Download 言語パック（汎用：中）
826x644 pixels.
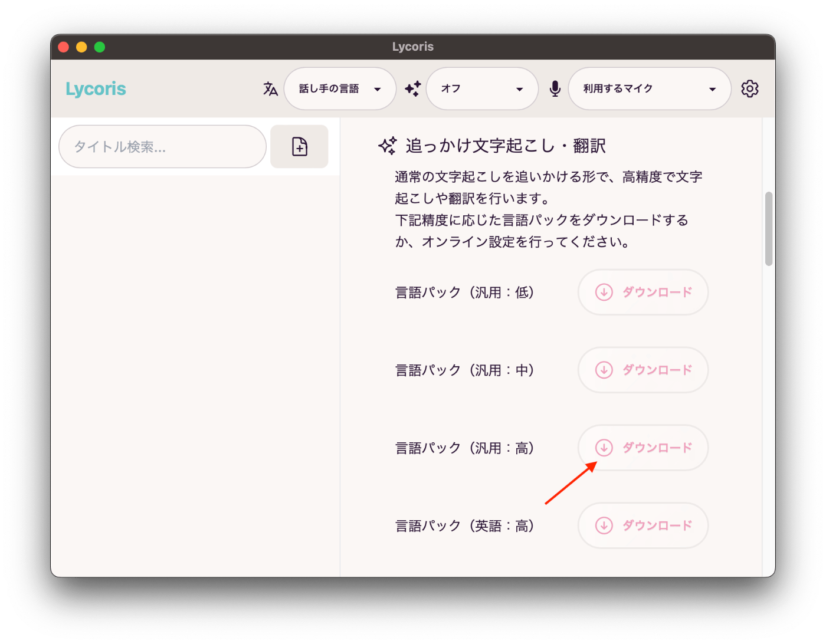point(643,370)
